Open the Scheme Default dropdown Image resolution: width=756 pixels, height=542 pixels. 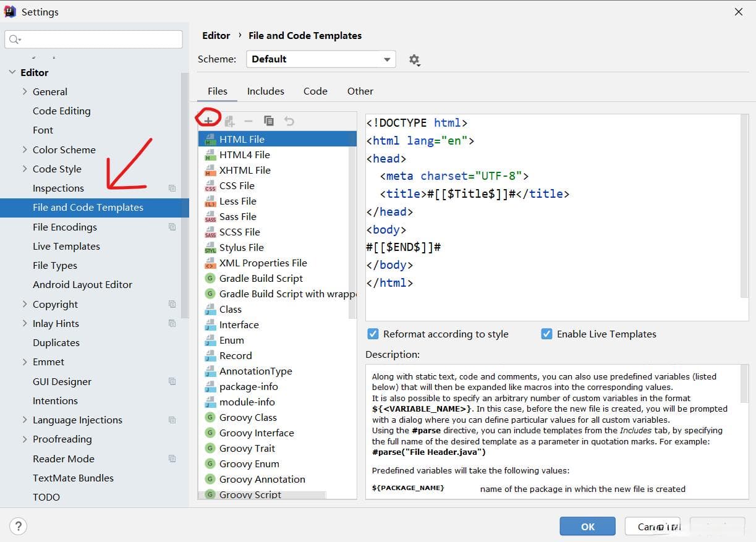point(321,59)
